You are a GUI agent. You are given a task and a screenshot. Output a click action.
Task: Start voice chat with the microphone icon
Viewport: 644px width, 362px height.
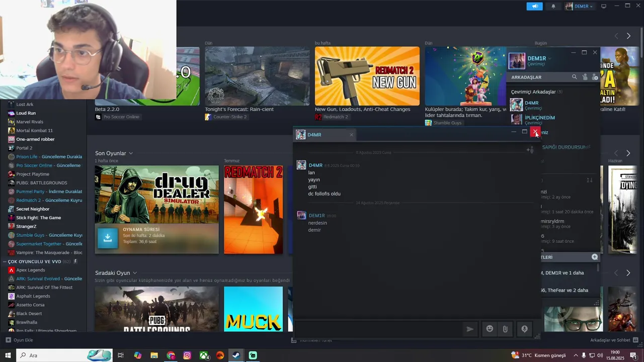click(524, 329)
